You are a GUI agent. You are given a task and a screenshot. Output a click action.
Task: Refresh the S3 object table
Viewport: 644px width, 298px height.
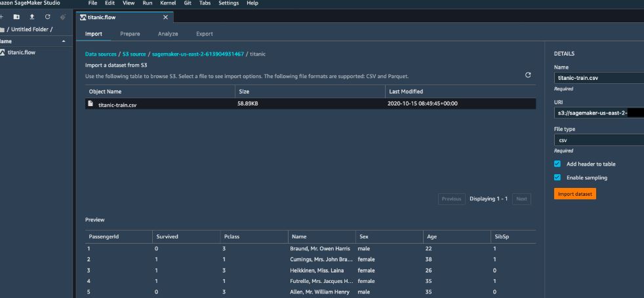[x=528, y=75]
